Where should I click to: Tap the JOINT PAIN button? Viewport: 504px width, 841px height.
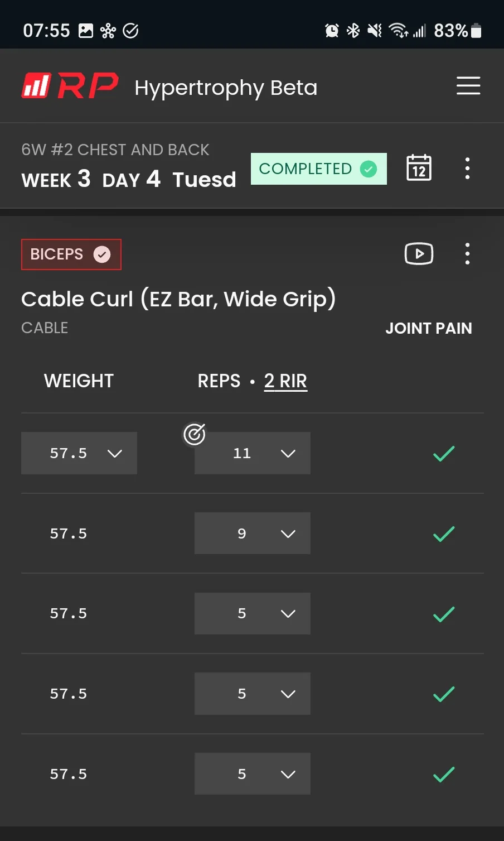tap(428, 328)
